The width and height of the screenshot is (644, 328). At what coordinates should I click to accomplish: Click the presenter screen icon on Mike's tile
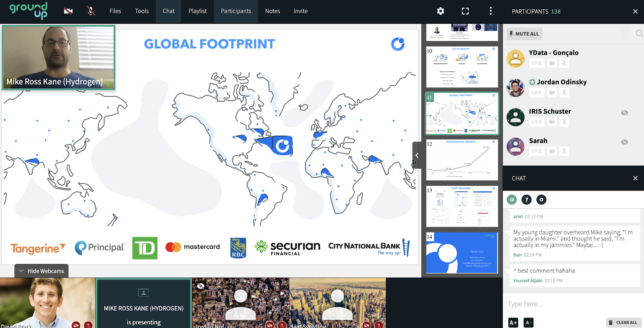click(143, 293)
